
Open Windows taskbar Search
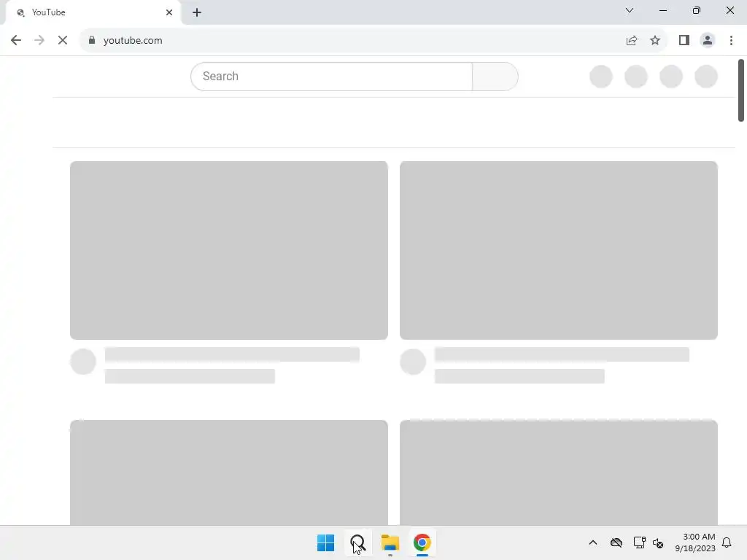click(357, 542)
